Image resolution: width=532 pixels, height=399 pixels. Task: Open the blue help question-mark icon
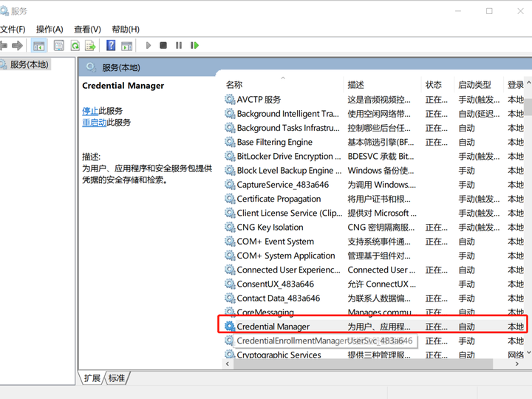coord(111,45)
